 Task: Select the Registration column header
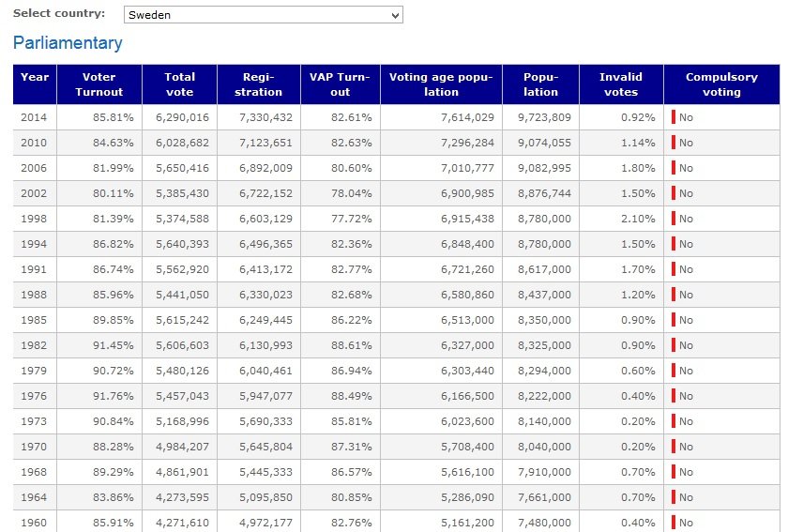point(258,84)
